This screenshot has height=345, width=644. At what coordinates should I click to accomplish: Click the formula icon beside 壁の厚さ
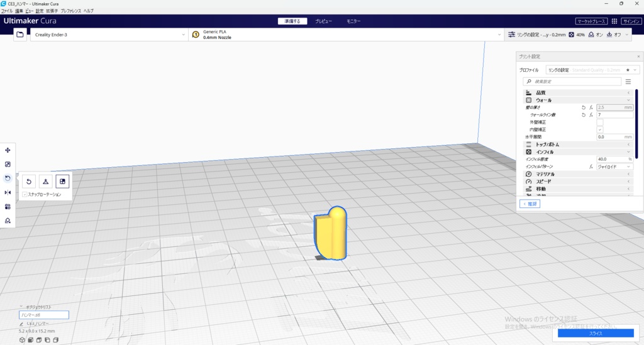(x=591, y=107)
